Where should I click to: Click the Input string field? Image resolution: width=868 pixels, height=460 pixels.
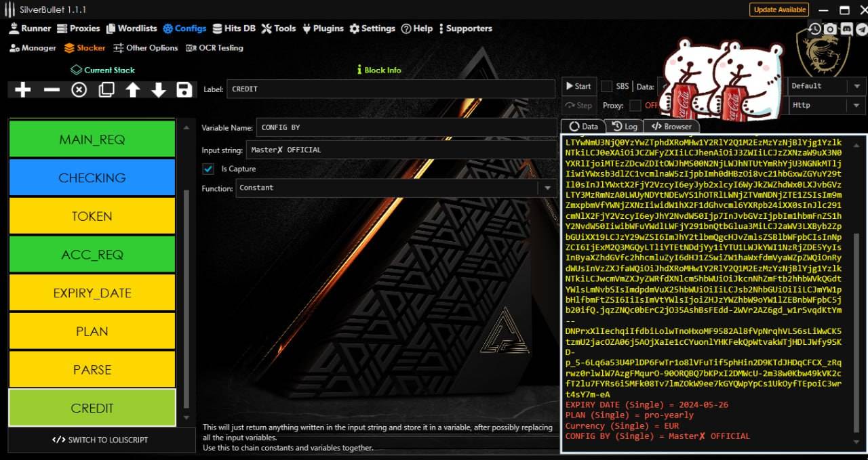click(x=401, y=150)
